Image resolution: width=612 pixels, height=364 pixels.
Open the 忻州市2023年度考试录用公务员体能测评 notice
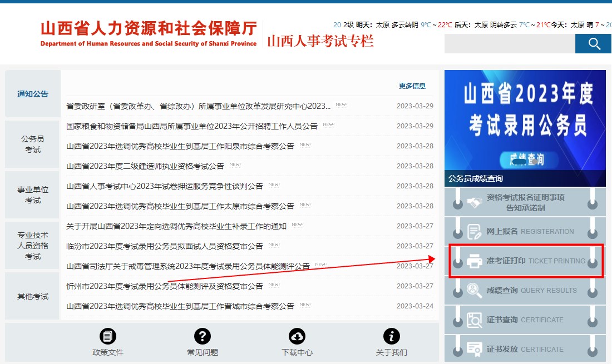click(x=163, y=286)
